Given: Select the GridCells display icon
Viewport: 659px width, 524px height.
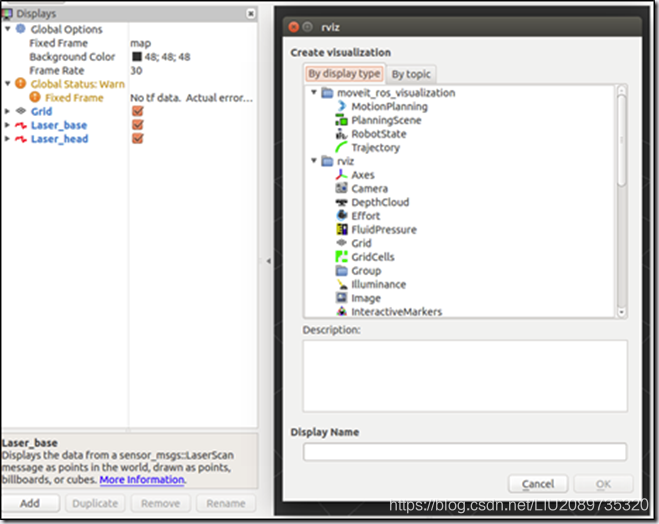Looking at the screenshot, I should click(x=341, y=257).
